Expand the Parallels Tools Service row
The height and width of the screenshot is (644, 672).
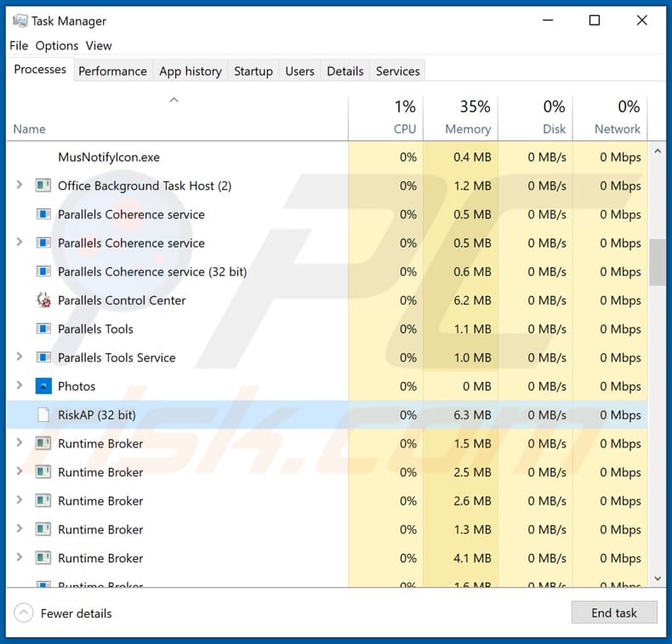tap(20, 356)
